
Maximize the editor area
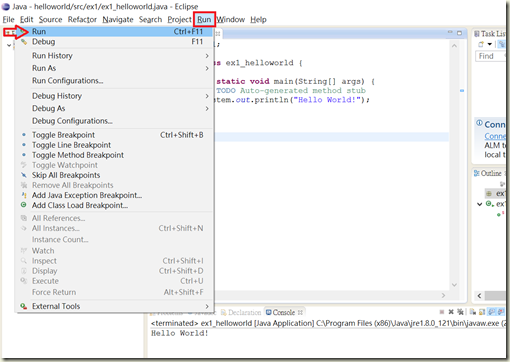click(459, 33)
